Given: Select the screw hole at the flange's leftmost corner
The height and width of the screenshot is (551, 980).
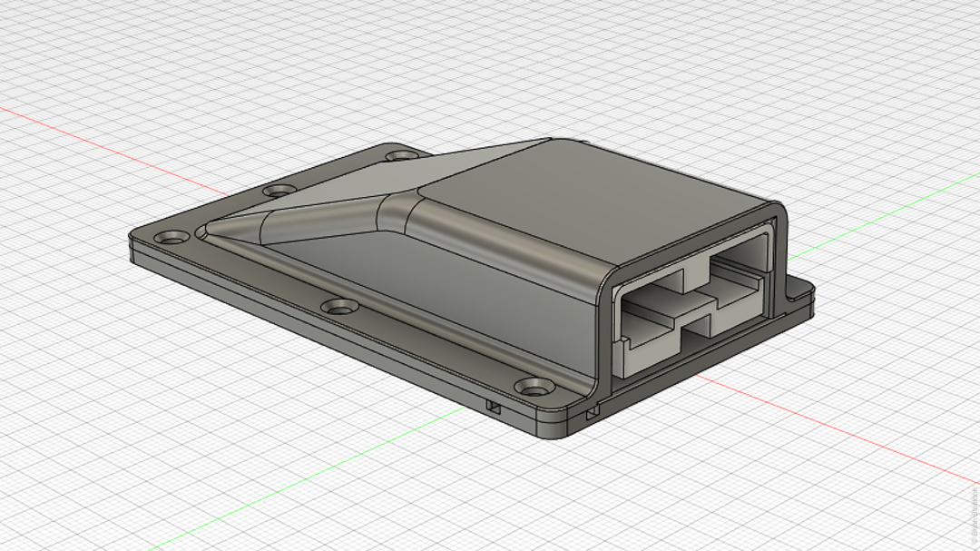Looking at the screenshot, I should coord(171,238).
